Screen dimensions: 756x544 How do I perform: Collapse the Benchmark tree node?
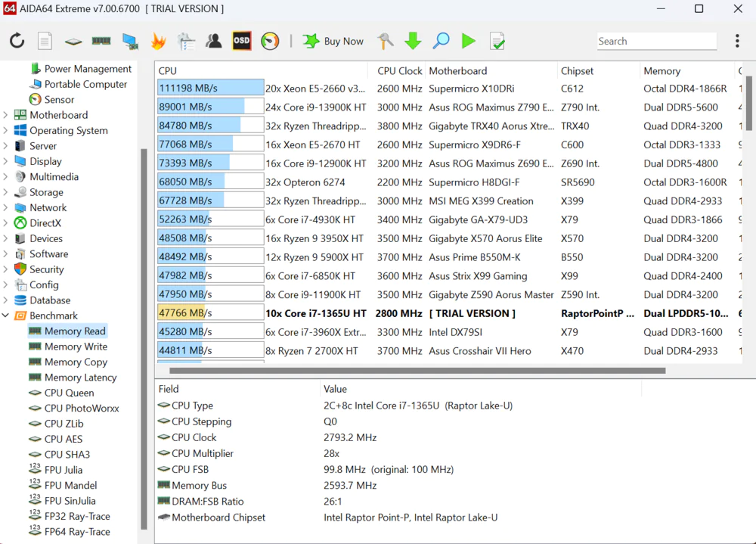click(5, 316)
